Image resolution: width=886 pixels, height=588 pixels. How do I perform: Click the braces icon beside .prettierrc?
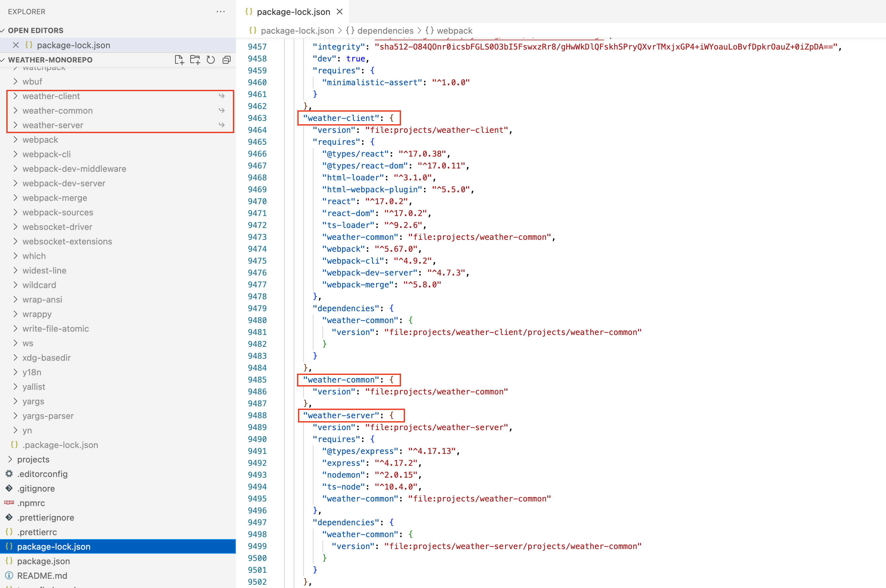click(x=9, y=532)
